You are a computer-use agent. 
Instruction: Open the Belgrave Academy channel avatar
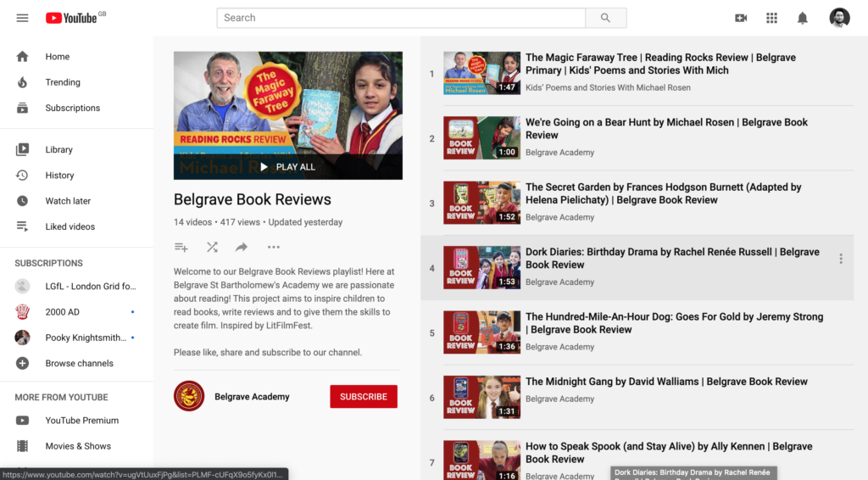(189, 396)
